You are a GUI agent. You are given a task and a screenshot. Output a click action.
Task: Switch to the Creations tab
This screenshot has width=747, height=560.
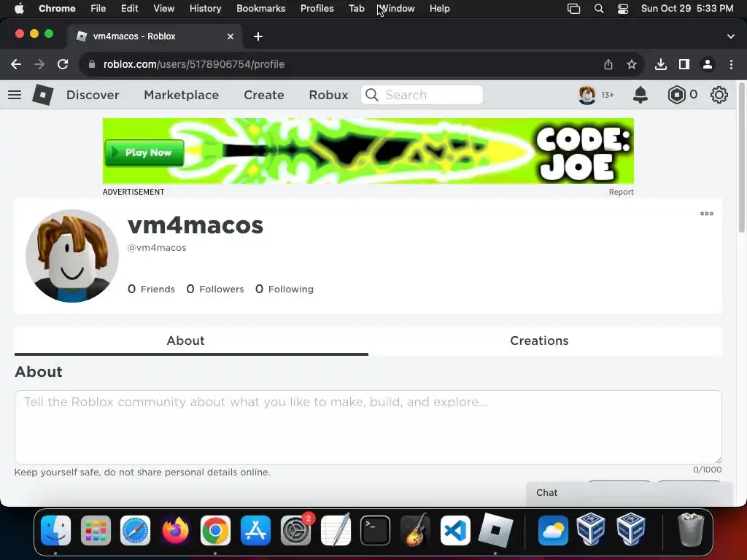(539, 341)
